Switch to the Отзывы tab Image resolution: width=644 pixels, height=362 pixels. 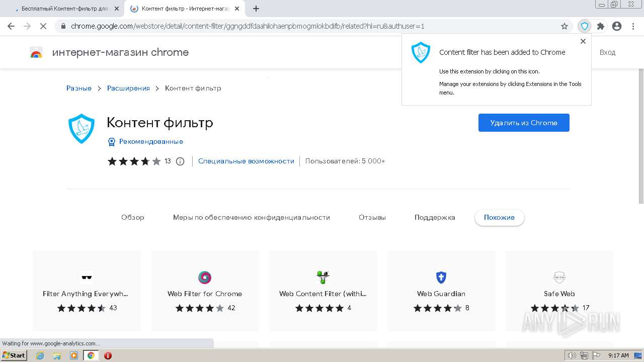click(x=372, y=218)
